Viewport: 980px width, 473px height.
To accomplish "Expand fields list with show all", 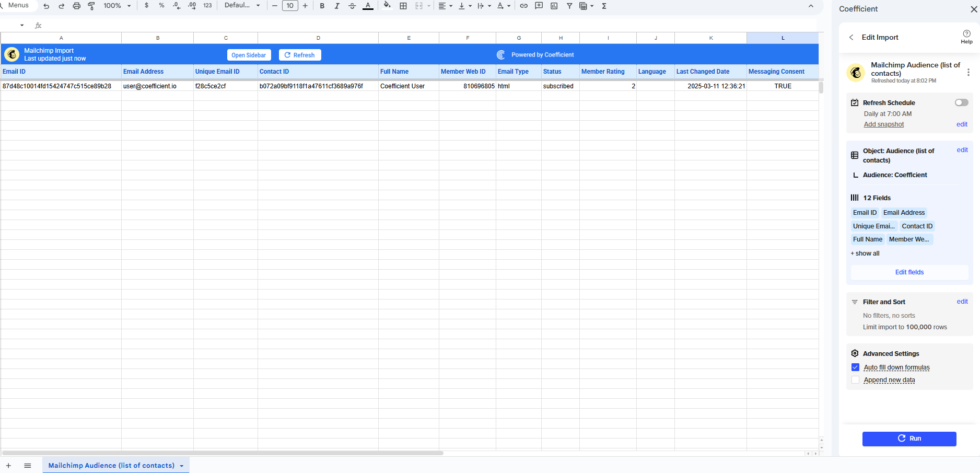I will point(866,253).
